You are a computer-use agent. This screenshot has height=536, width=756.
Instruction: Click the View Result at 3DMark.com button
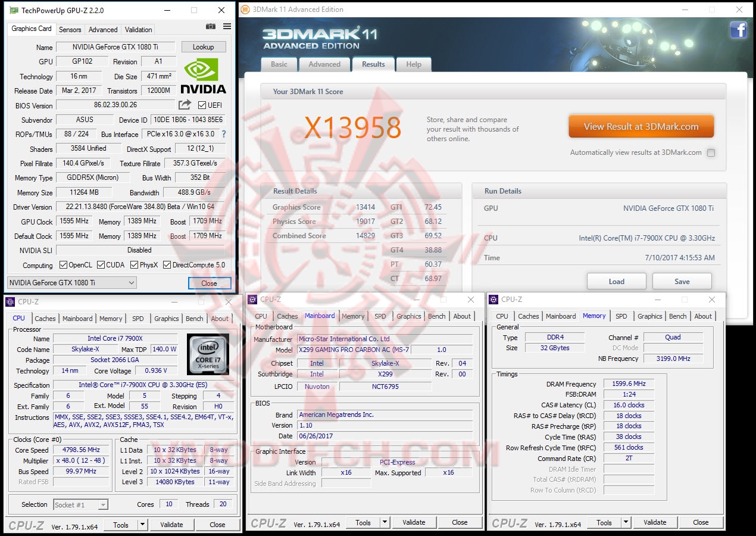[x=641, y=126]
